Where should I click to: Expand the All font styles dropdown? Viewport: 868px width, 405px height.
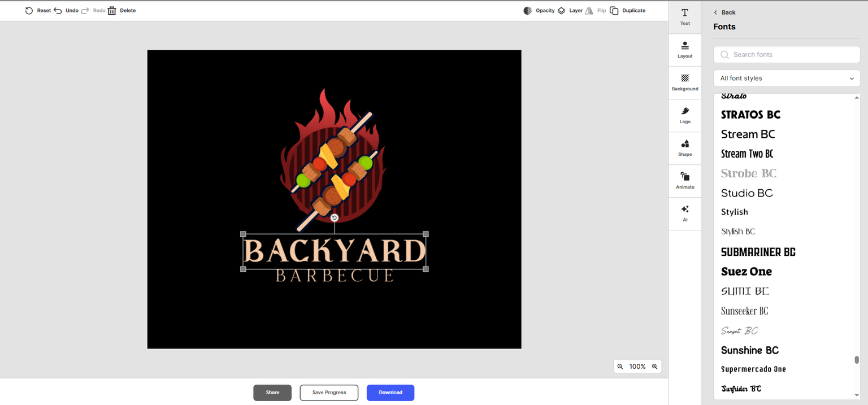[x=787, y=79]
